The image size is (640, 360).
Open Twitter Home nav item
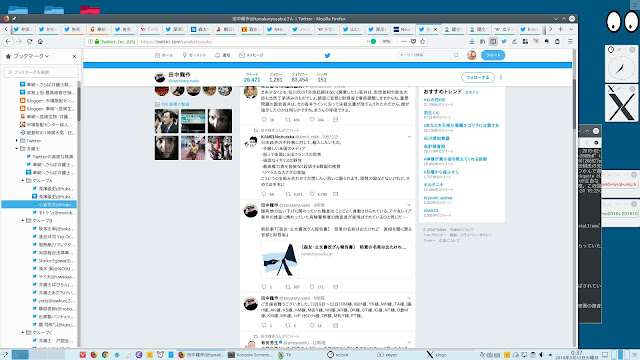164,55
